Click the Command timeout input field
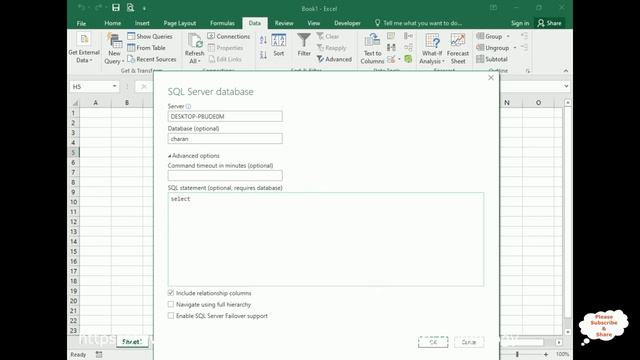Image resolution: width=640 pixels, height=360 pixels. coord(225,176)
